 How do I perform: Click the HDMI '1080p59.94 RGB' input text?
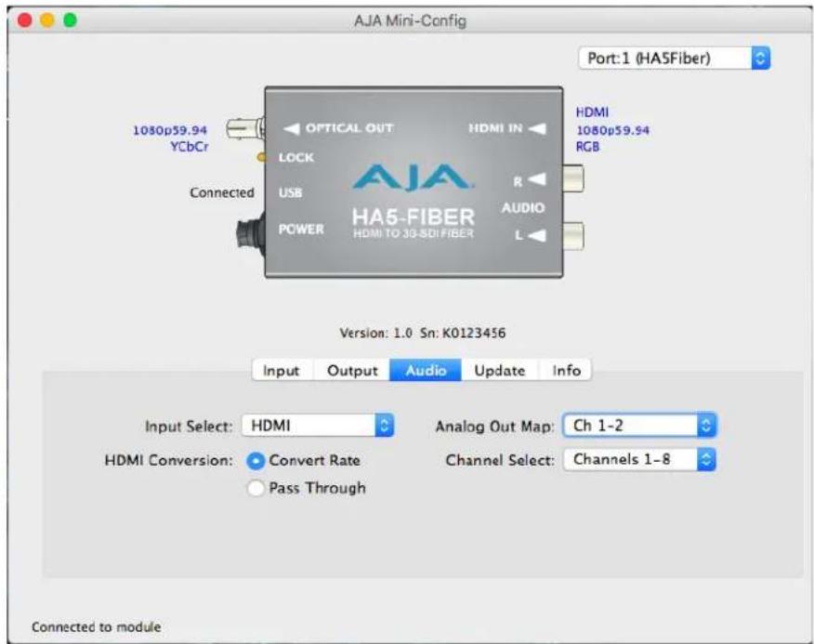coord(612,130)
